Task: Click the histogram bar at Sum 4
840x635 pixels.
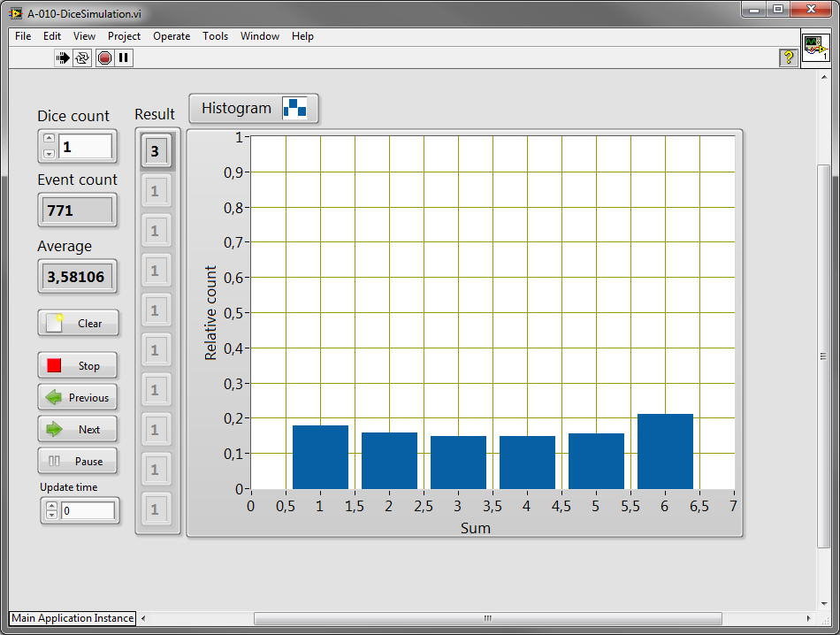Action: tap(527, 463)
